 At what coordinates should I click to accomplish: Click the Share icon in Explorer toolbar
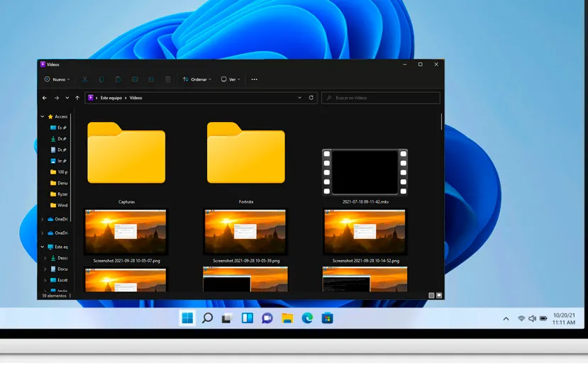click(x=151, y=79)
